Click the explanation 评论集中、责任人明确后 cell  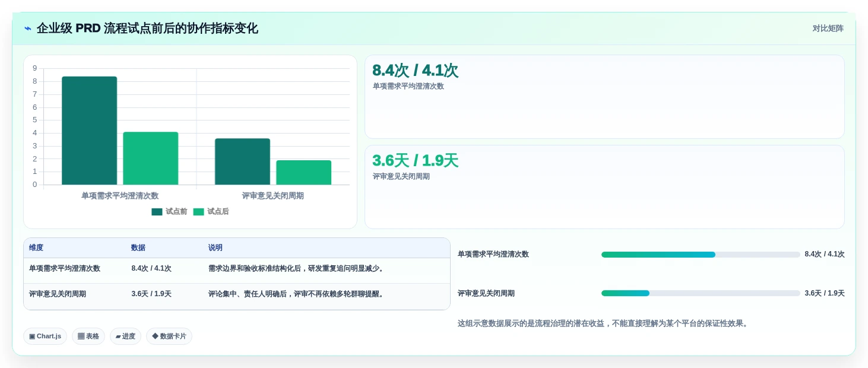click(x=297, y=294)
